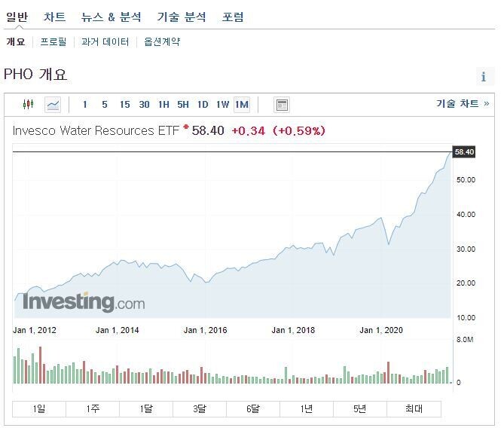The image size is (504, 428).
Task: Choose the 5H interval
Action: [183, 105]
